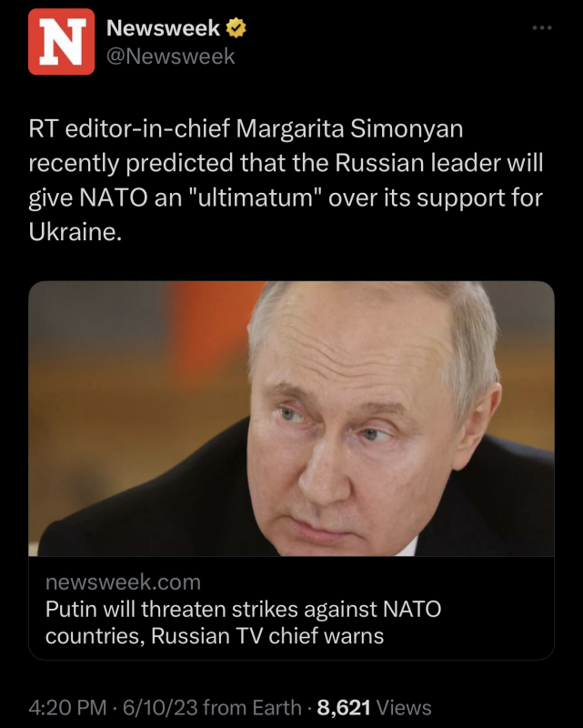
Task: Click the @Newsweek handle
Action: [171, 56]
